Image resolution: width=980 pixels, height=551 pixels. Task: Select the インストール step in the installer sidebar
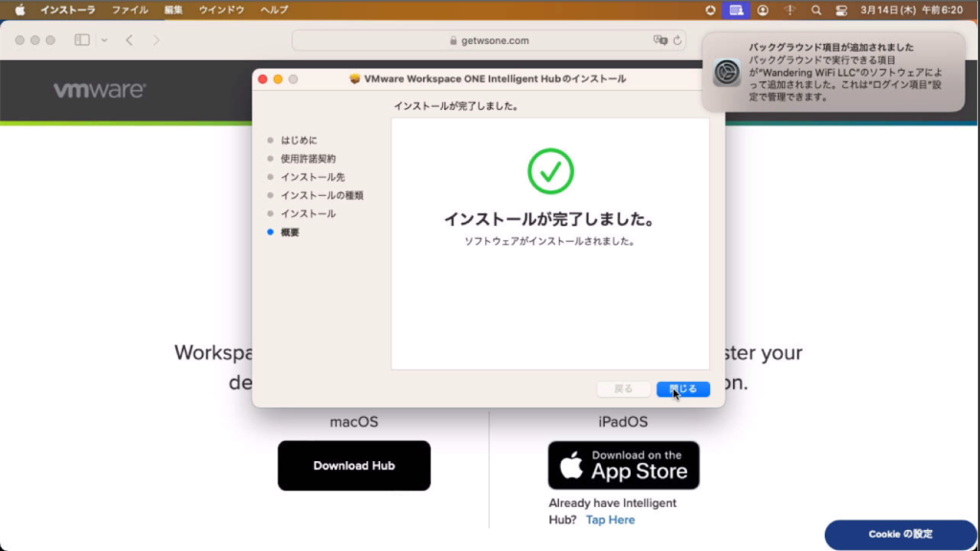(308, 213)
